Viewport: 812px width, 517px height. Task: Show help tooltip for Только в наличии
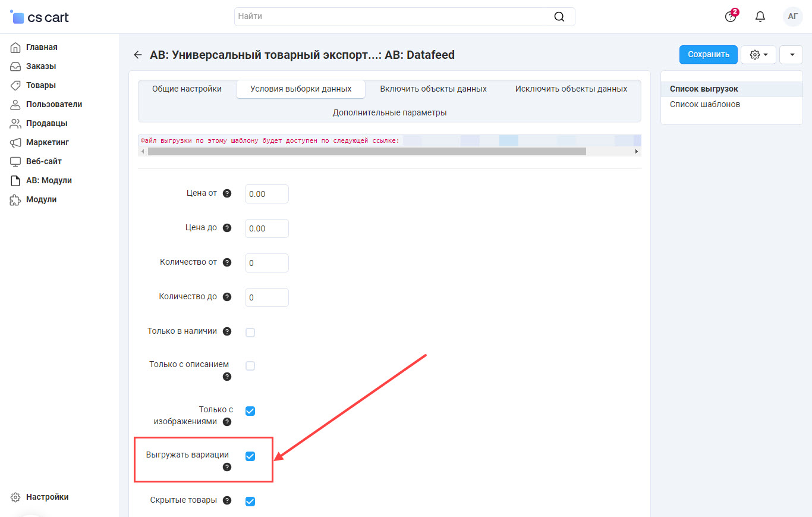pos(226,331)
